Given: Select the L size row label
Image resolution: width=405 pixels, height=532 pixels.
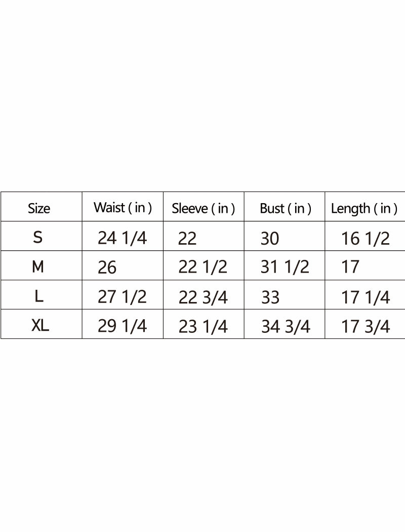Looking at the screenshot, I should pyautogui.click(x=39, y=296).
